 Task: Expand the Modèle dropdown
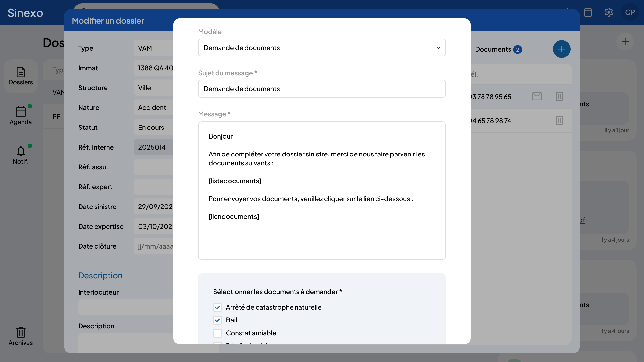coord(322,48)
